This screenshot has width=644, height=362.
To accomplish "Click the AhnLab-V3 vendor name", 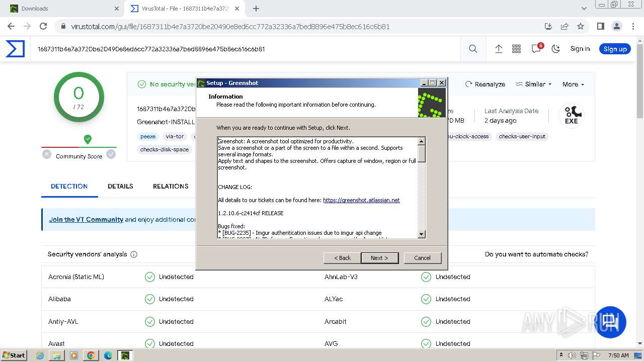I will click(341, 277).
